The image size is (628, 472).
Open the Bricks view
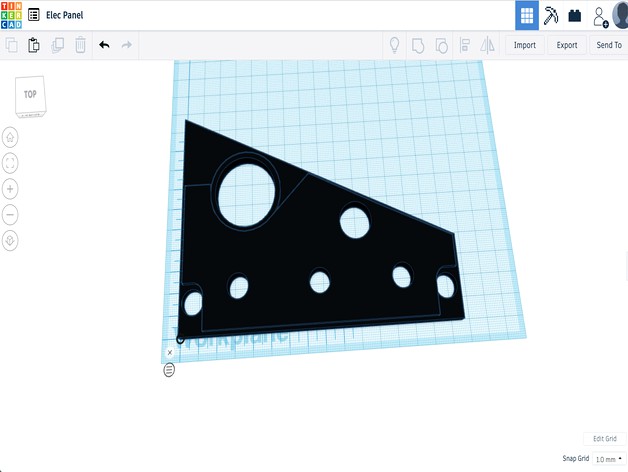[x=575, y=15]
